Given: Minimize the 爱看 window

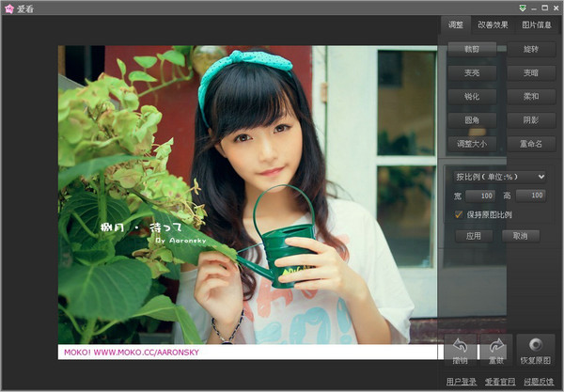Looking at the screenshot, I should [534, 8].
